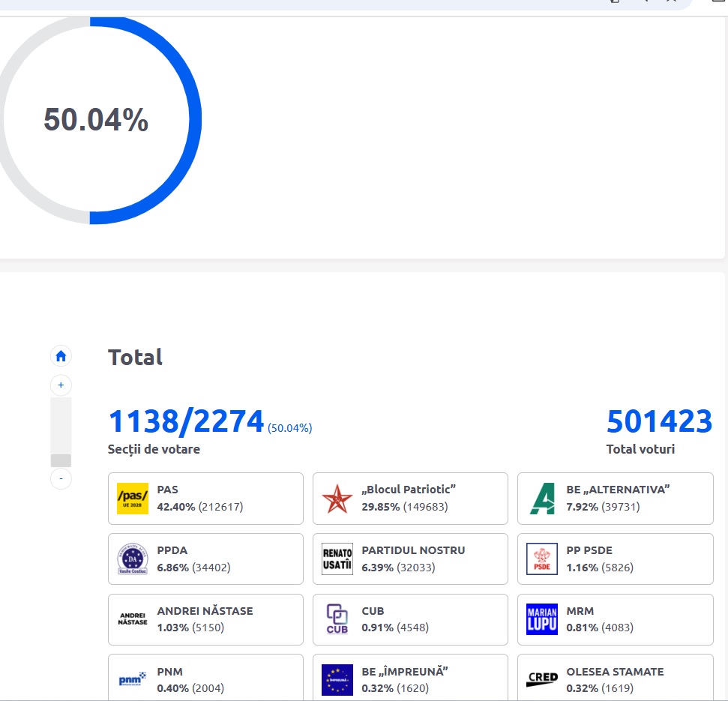
Task: Click the PSDE rose logo
Action: (541, 559)
